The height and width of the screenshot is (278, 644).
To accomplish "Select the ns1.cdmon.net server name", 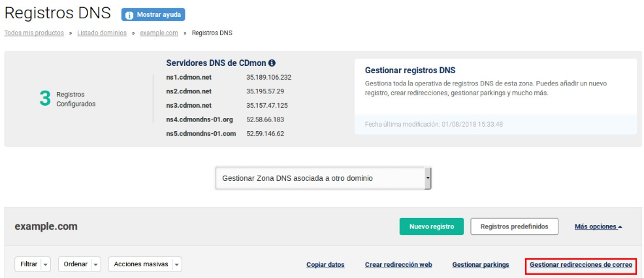I will 189,77.
